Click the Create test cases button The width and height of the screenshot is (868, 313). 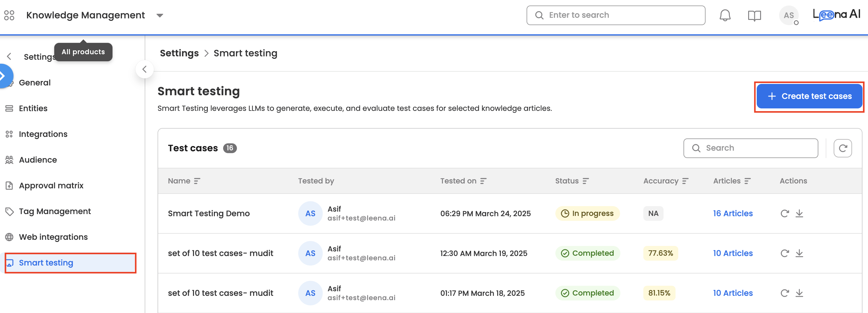[809, 96]
